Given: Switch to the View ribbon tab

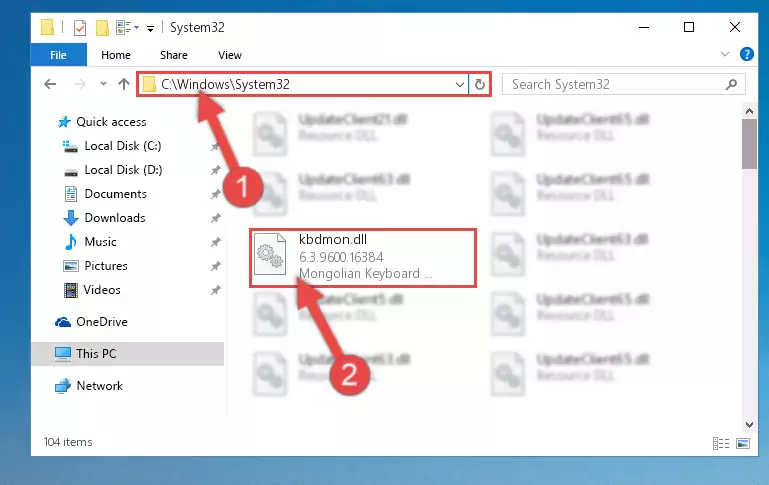Looking at the screenshot, I should click(230, 55).
